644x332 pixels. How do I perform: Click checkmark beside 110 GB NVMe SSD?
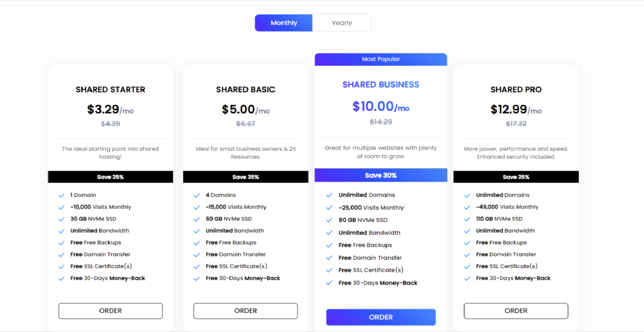(467, 219)
